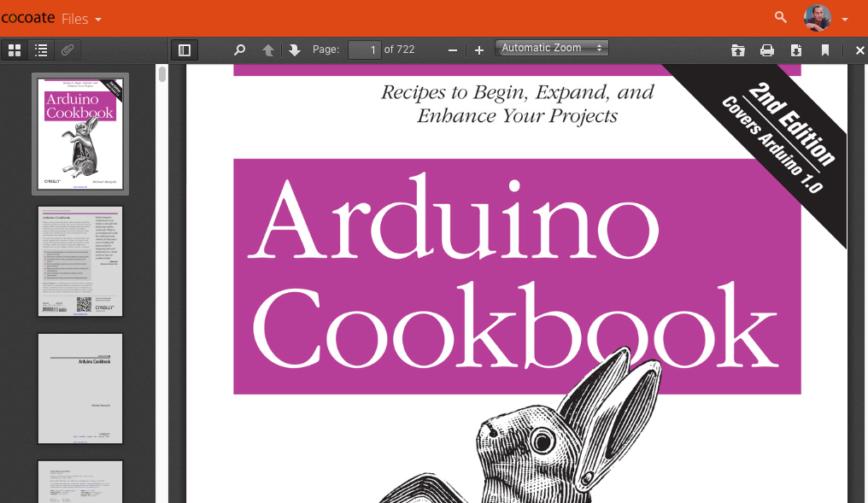Click the cocoate logo

[27, 18]
